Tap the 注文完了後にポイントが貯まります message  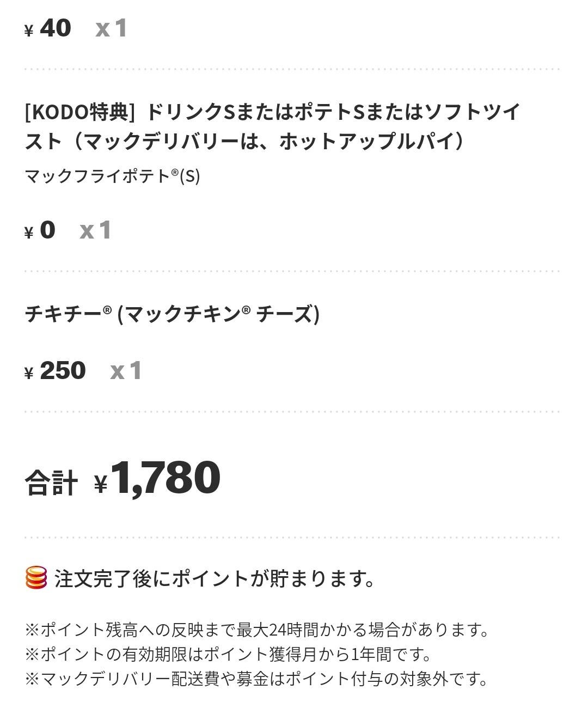tap(215, 578)
